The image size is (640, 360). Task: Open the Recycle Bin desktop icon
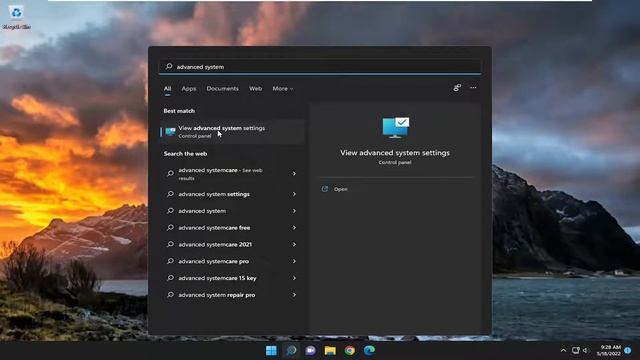(x=16, y=17)
